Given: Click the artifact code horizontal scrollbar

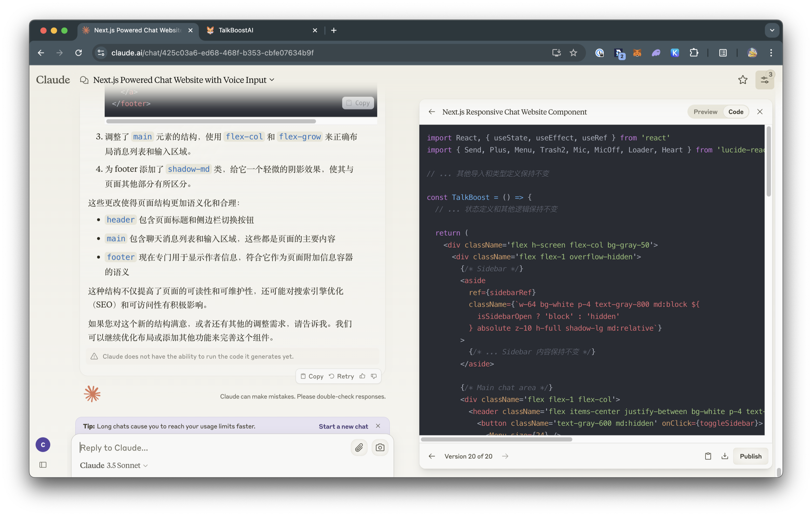Looking at the screenshot, I should pos(496,439).
